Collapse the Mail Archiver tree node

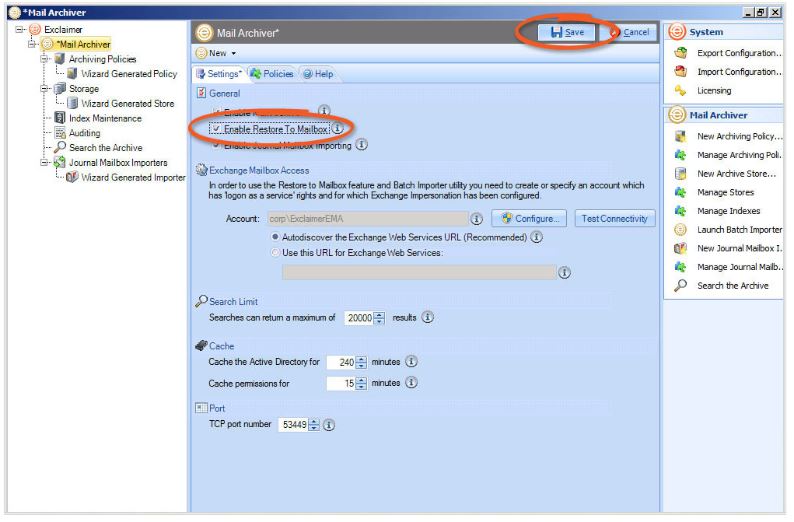click(31, 45)
